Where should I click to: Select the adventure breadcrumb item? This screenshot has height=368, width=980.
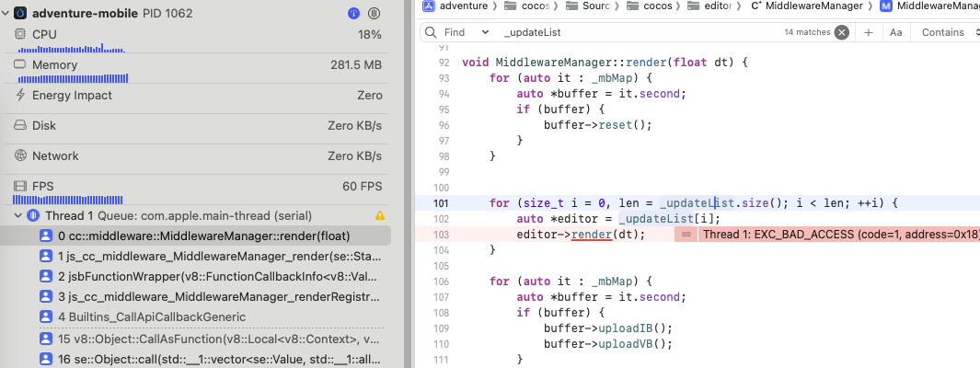[464, 6]
